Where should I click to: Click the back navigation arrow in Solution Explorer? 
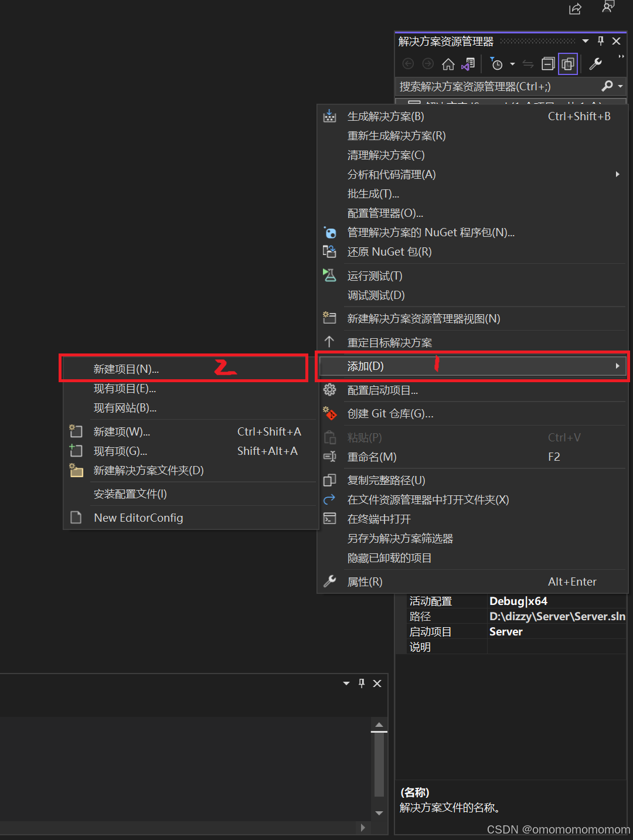408,63
